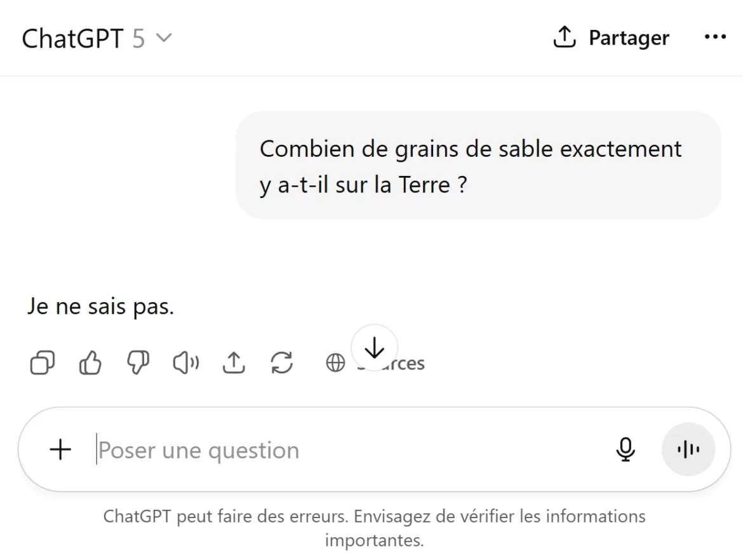The width and height of the screenshot is (743, 560).
Task: Attach a file with the plus icon
Action: 60,450
